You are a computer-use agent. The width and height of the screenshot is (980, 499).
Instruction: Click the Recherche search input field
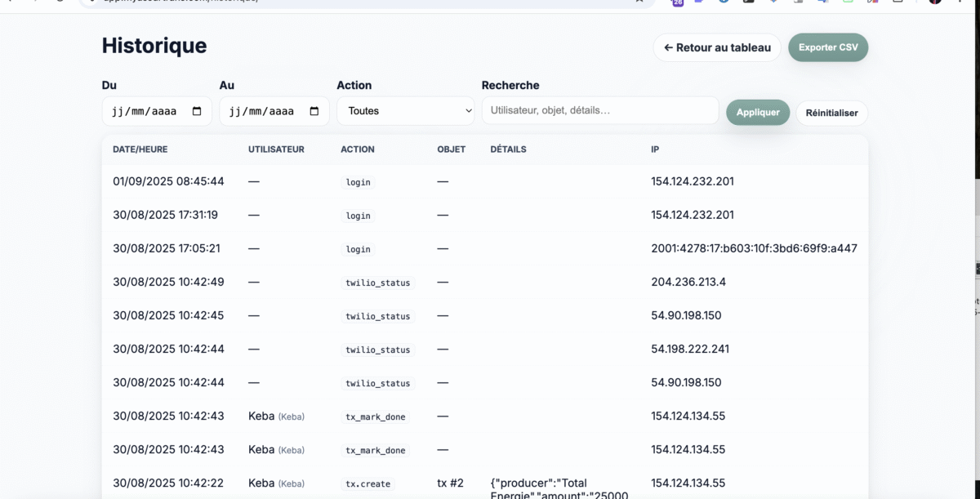(x=600, y=110)
